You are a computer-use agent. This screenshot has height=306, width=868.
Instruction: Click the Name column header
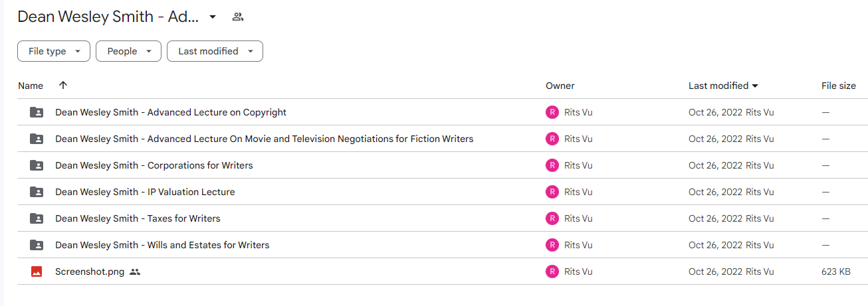point(31,86)
